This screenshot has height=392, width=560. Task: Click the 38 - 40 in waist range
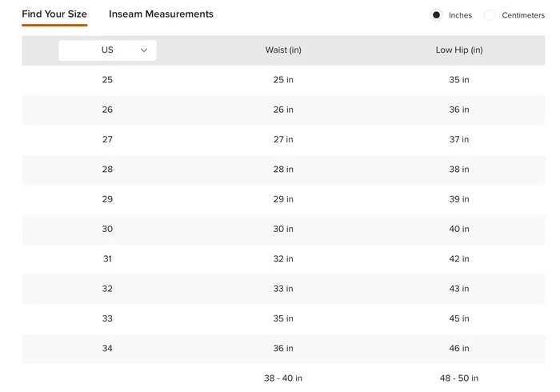click(283, 378)
